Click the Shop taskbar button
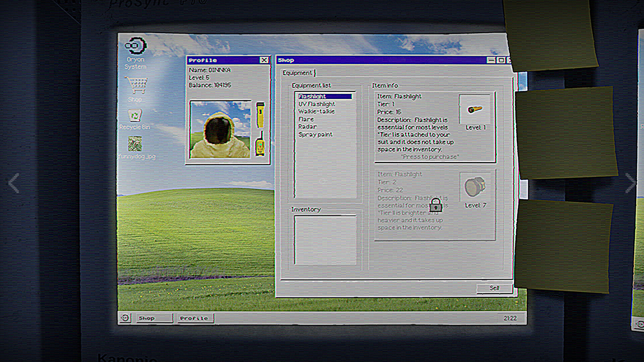The width and height of the screenshot is (644, 362). point(154,318)
